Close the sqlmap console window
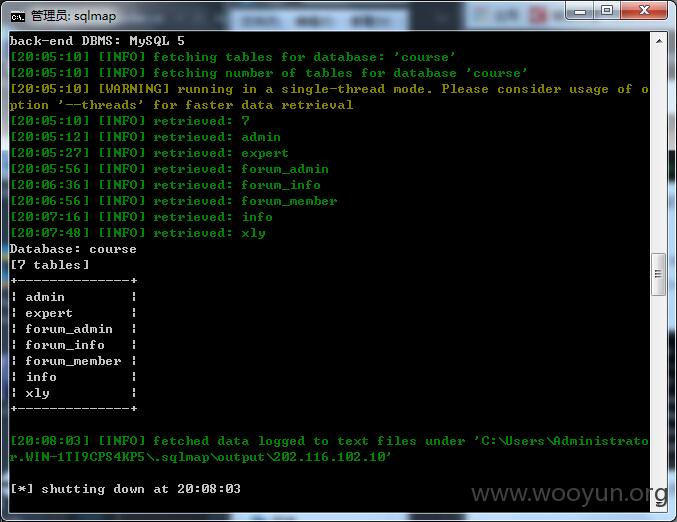The image size is (677, 522). click(x=644, y=10)
